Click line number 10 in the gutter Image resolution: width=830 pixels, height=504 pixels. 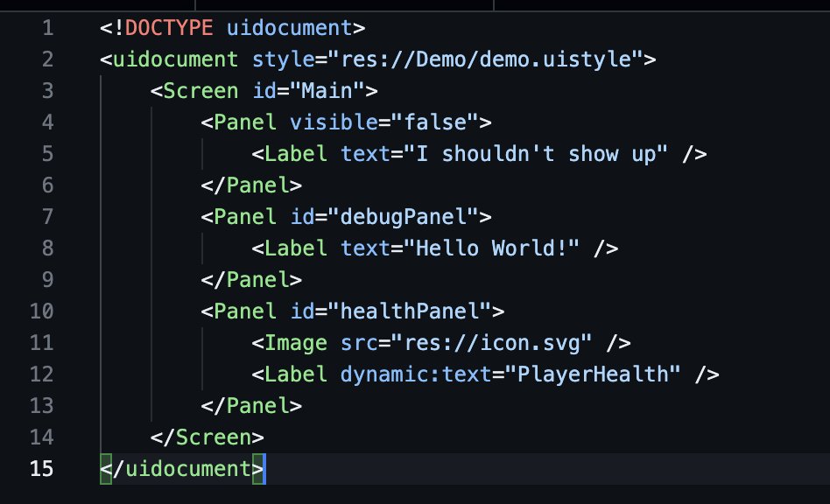tap(42, 311)
